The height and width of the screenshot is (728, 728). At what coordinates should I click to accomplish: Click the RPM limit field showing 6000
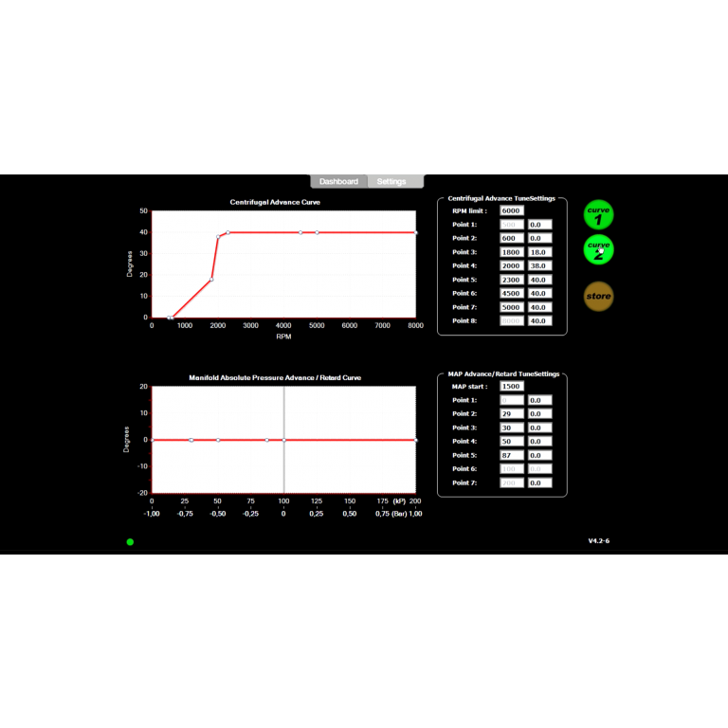pyautogui.click(x=512, y=210)
